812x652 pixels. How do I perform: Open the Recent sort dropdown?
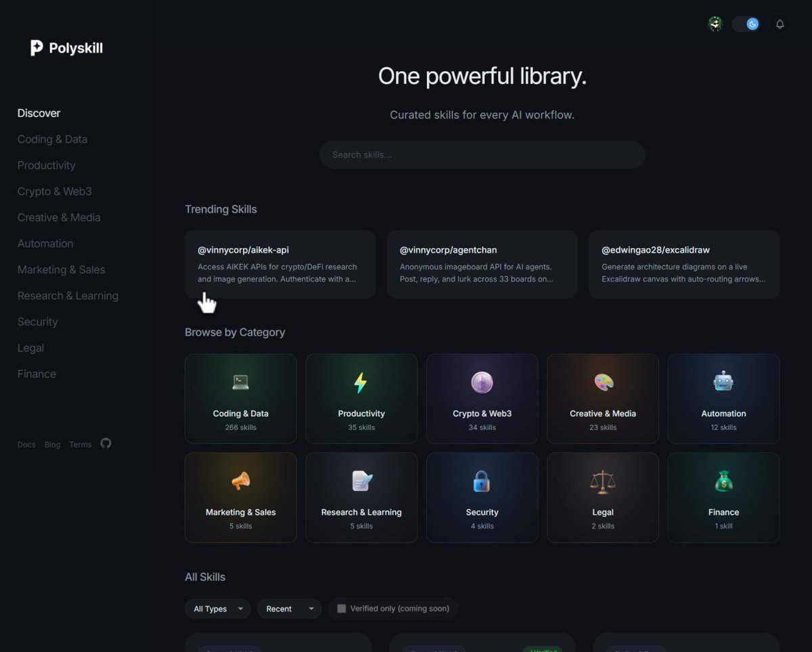290,609
